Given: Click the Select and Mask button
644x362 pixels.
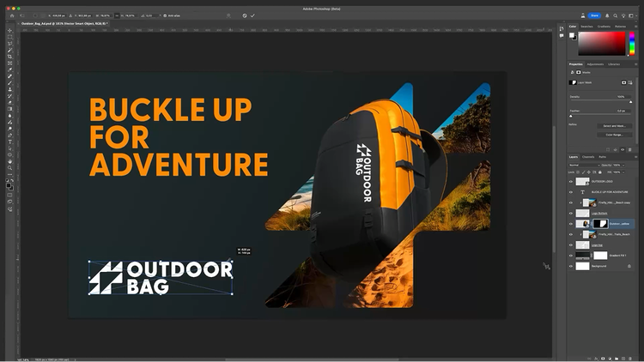Looking at the screenshot, I should (x=613, y=126).
